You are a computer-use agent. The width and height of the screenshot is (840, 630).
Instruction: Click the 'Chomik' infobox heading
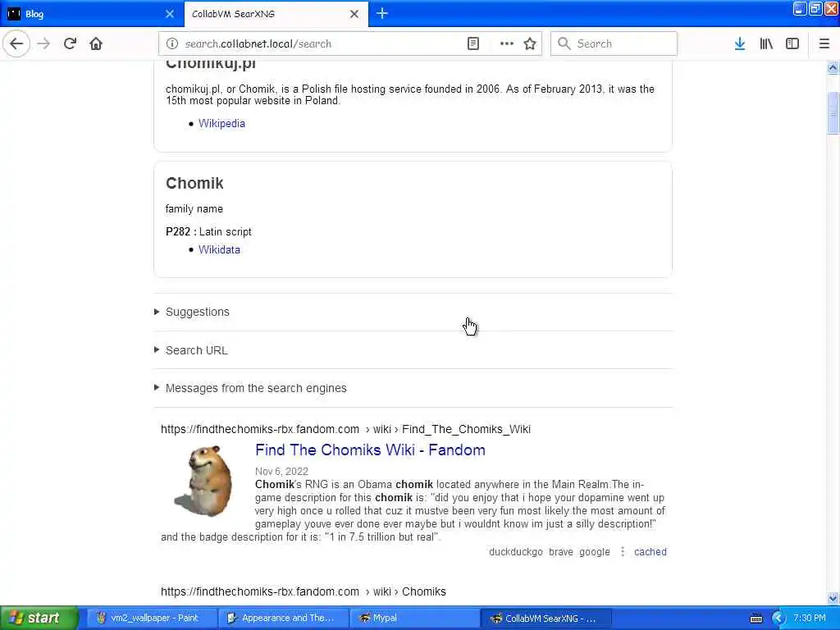click(194, 183)
